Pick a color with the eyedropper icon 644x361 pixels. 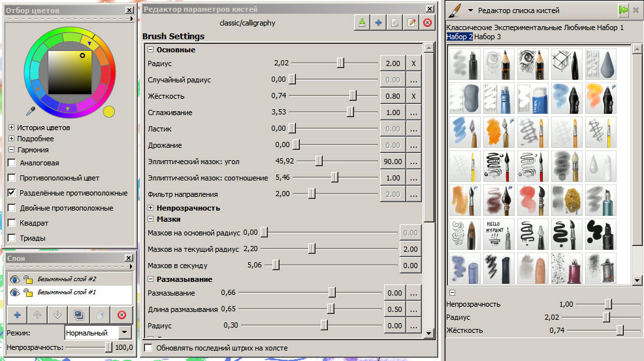pos(31,111)
